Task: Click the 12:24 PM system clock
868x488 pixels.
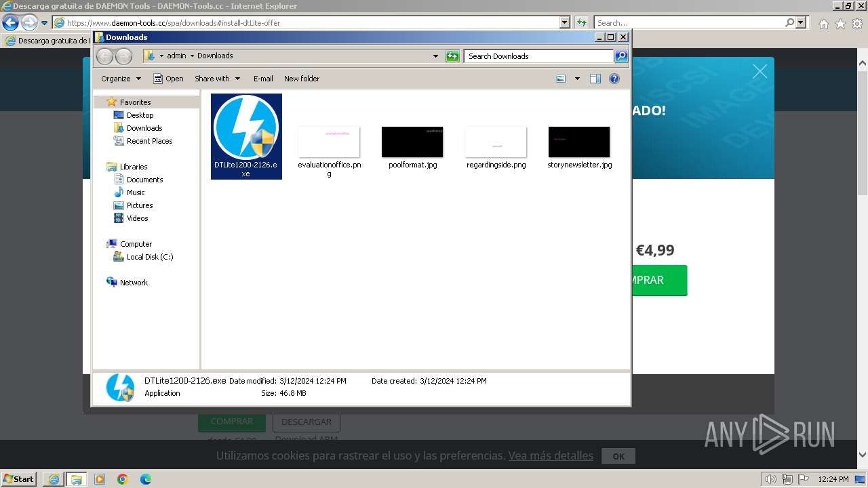Action: click(833, 479)
